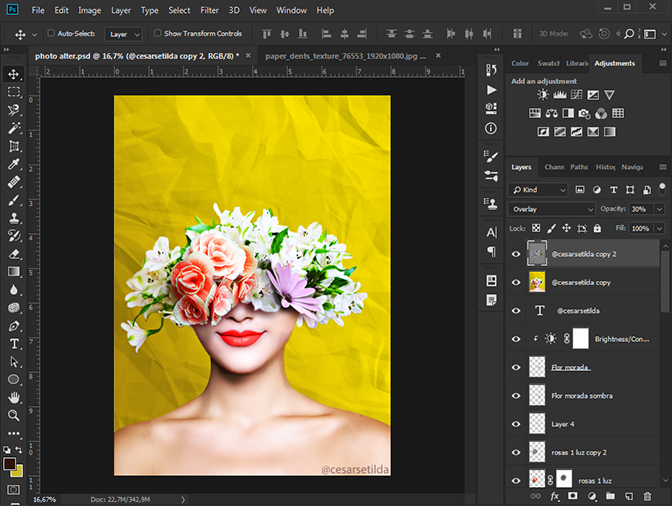Image resolution: width=672 pixels, height=506 pixels.
Task: Lock position of the layer
Action: pos(566,228)
